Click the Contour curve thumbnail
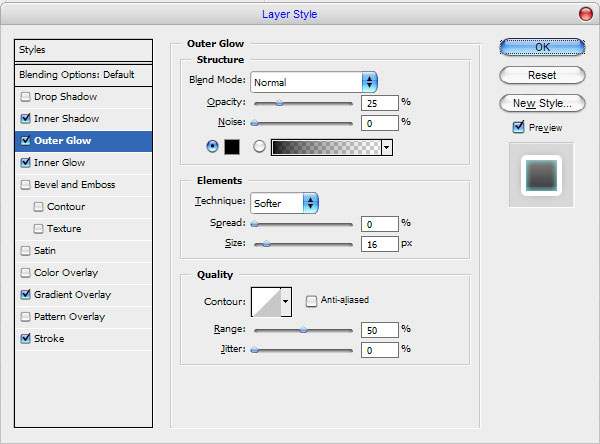Image resolution: width=600 pixels, height=444 pixels. pos(266,302)
